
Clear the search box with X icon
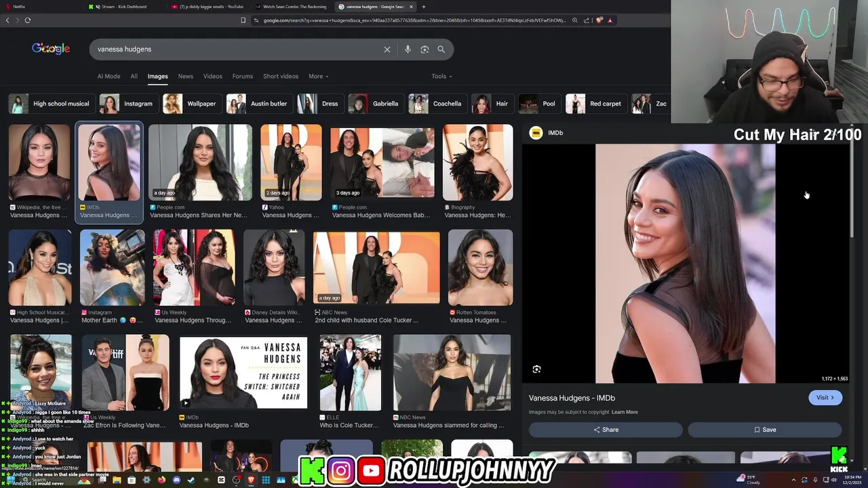pyautogui.click(x=387, y=49)
